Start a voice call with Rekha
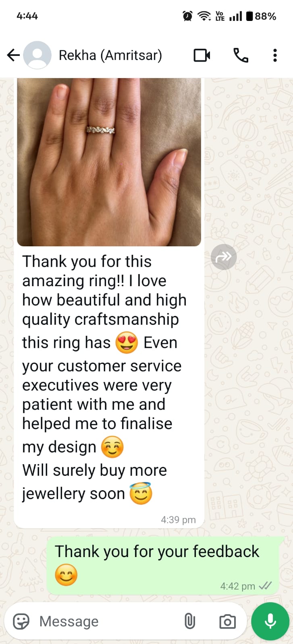The height and width of the screenshot is (644, 293). click(x=241, y=55)
